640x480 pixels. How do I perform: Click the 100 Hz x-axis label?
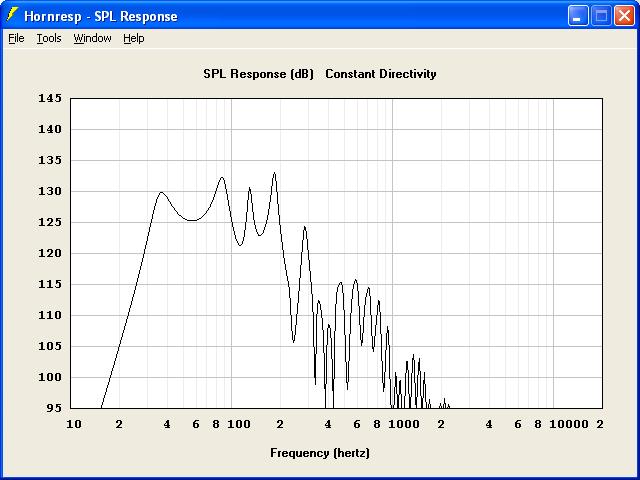tap(239, 424)
